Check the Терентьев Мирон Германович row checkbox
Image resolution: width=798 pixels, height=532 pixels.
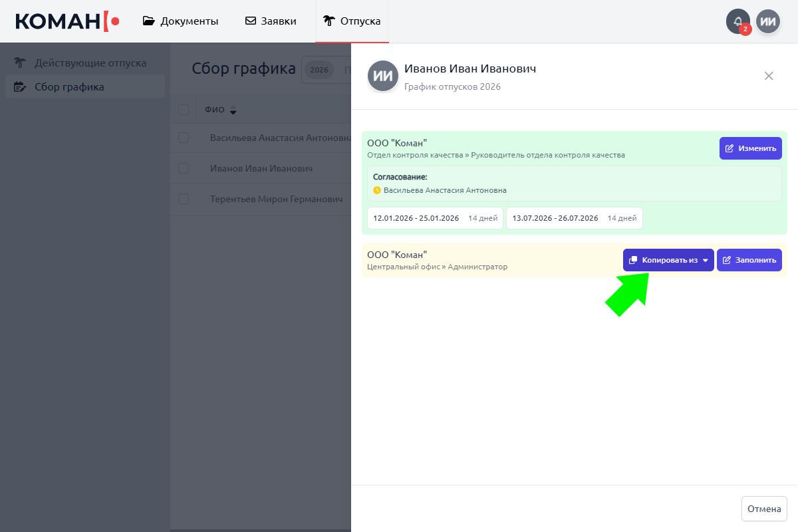pyautogui.click(x=184, y=199)
